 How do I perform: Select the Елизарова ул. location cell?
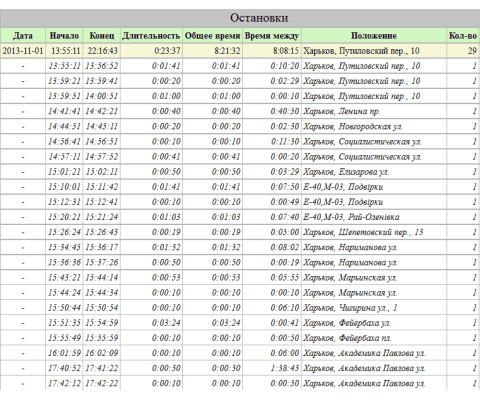click(x=374, y=172)
